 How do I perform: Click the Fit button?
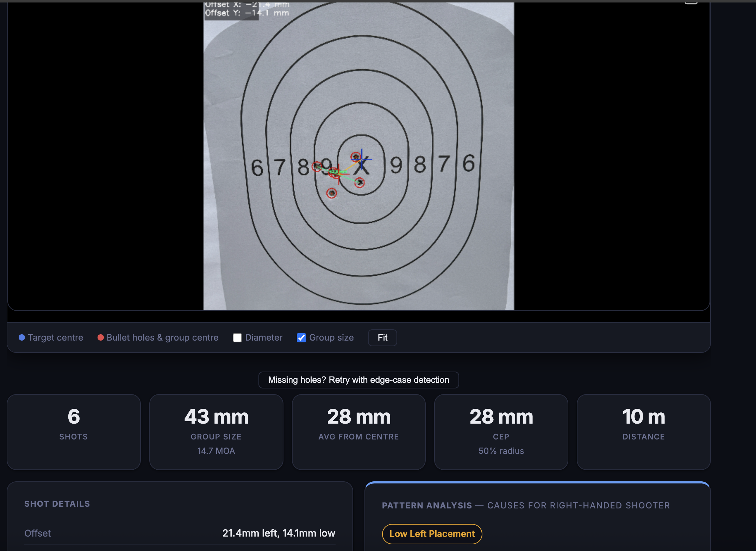[x=382, y=337]
